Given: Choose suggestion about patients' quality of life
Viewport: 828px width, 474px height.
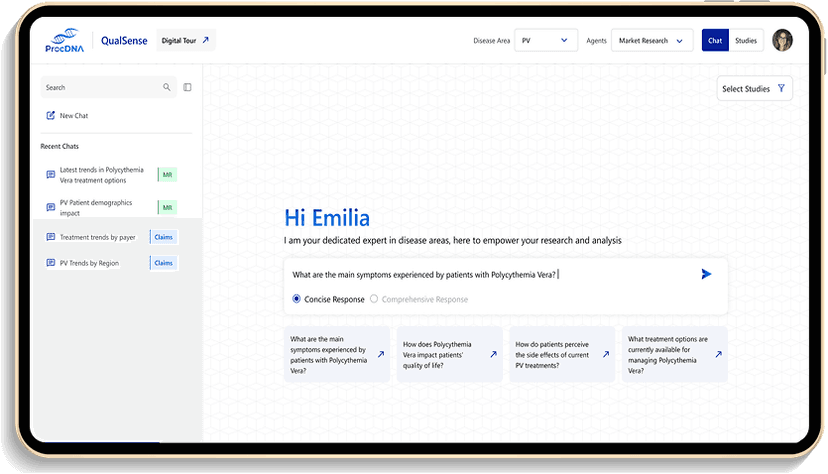Looking at the screenshot, I should [449, 355].
